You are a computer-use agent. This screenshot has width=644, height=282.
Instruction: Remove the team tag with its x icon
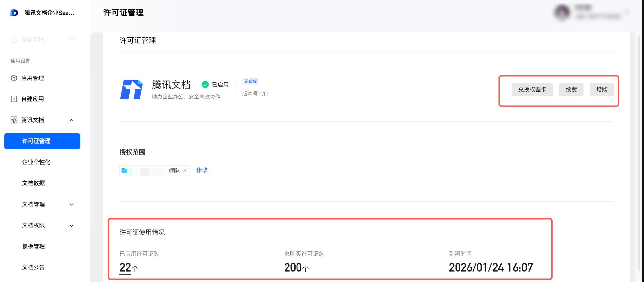(185, 170)
